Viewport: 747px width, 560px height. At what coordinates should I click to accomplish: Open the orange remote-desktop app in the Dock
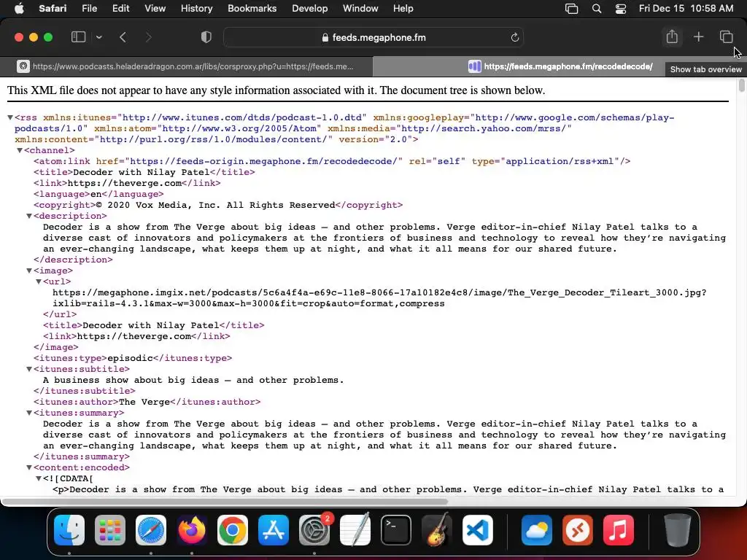coord(578,530)
